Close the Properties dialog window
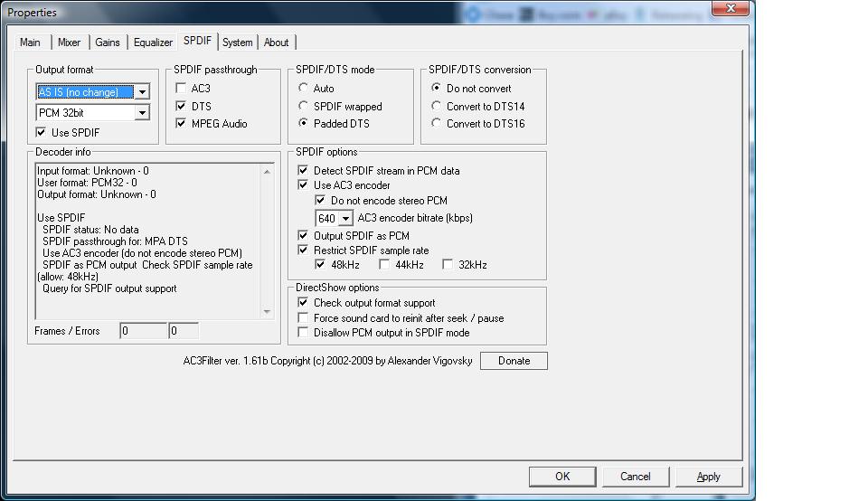Image resolution: width=868 pixels, height=501 pixels. pos(731,8)
